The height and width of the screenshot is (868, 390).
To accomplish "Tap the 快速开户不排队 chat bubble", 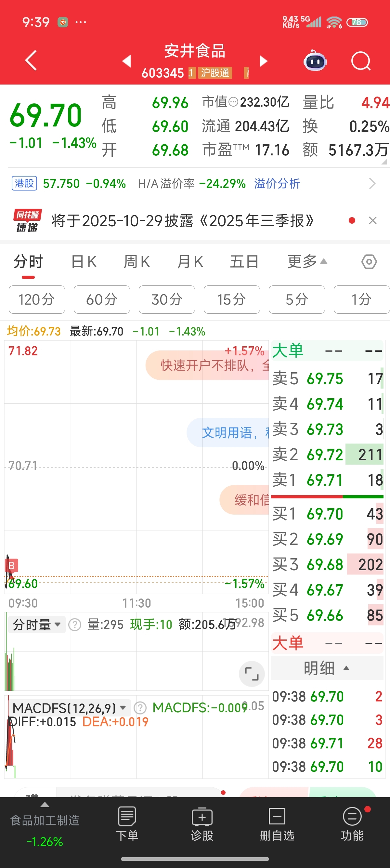I will pos(207,365).
